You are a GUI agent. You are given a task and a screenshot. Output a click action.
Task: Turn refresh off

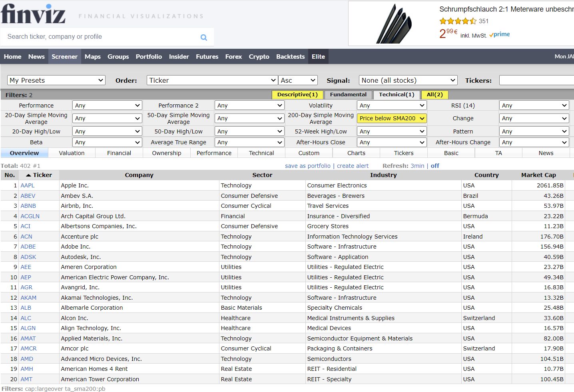click(435, 166)
